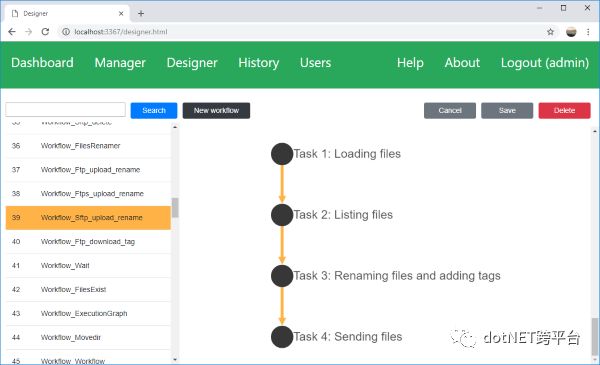Open the Help page
This screenshot has height=365, width=600.
[410, 63]
